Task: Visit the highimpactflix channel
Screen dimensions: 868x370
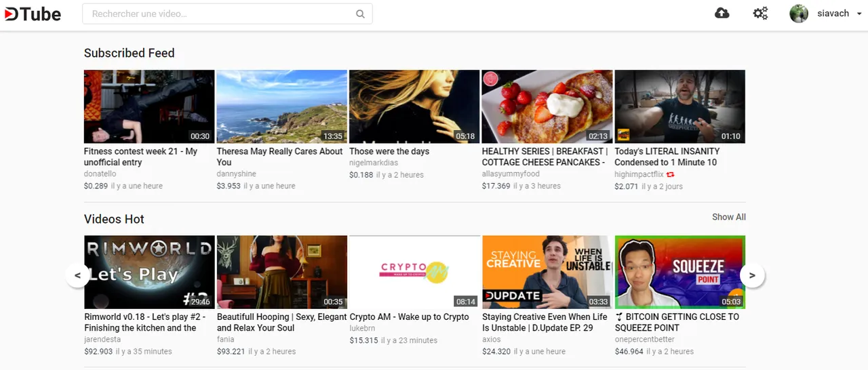Action: point(639,174)
